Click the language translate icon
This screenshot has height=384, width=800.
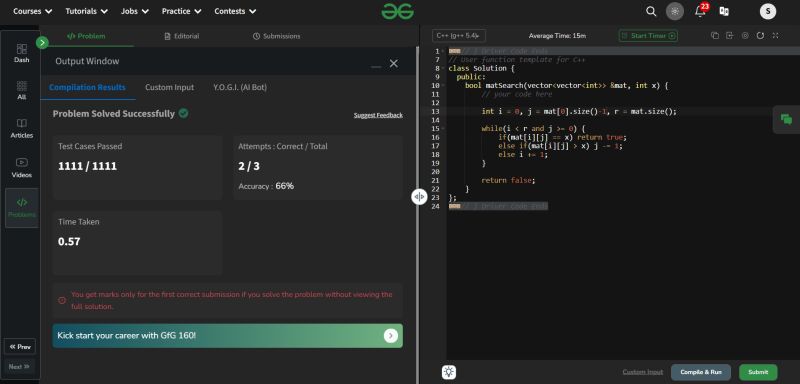pyautogui.click(x=724, y=11)
